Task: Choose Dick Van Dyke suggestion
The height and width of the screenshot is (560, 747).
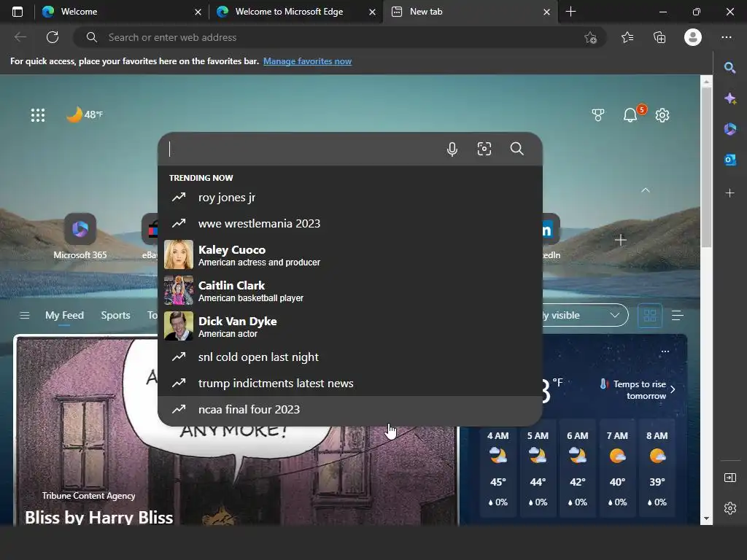Action: pyautogui.click(x=349, y=326)
